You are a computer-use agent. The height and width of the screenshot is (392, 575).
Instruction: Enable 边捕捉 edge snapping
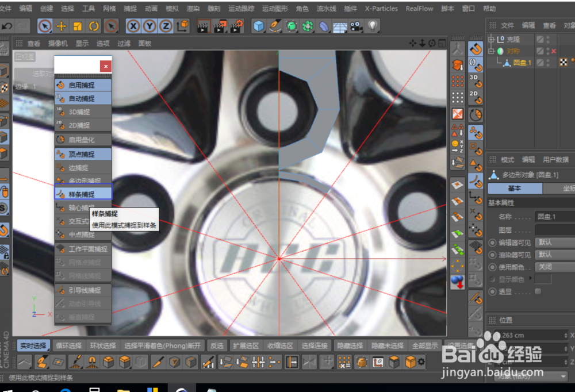pos(83,168)
